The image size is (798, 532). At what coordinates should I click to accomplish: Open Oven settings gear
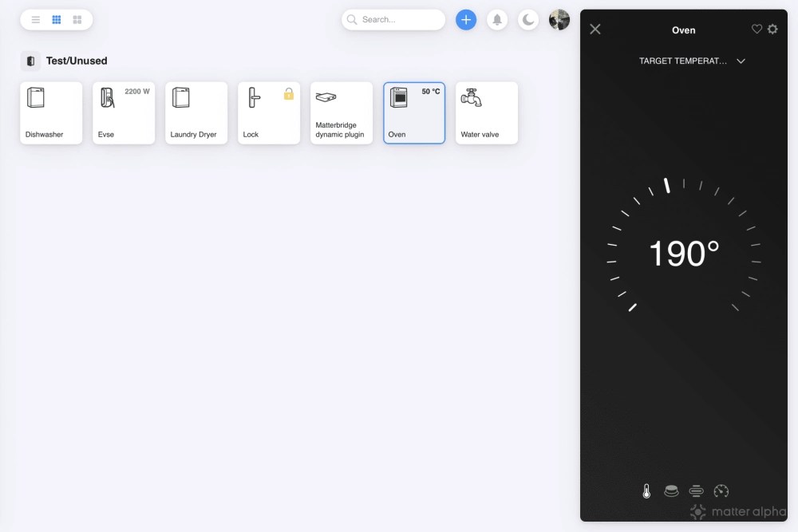point(772,30)
